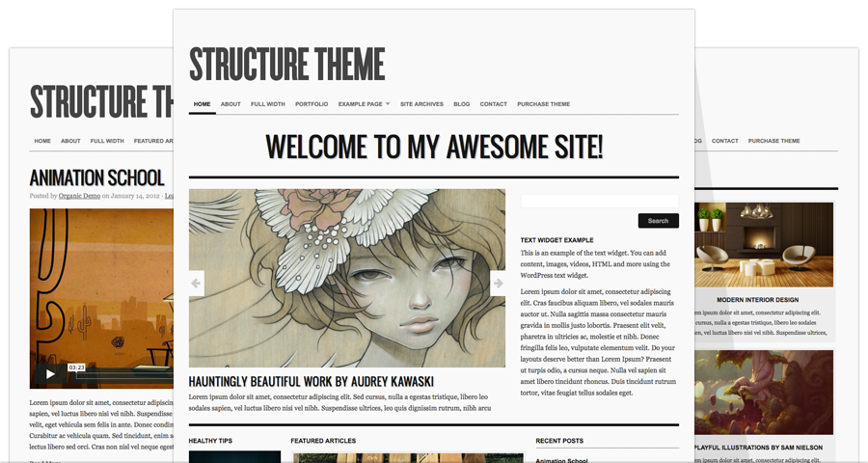
Task: Open the Hauntingly Beautiful Work by Audrey Kawasaki title
Action: point(312,382)
